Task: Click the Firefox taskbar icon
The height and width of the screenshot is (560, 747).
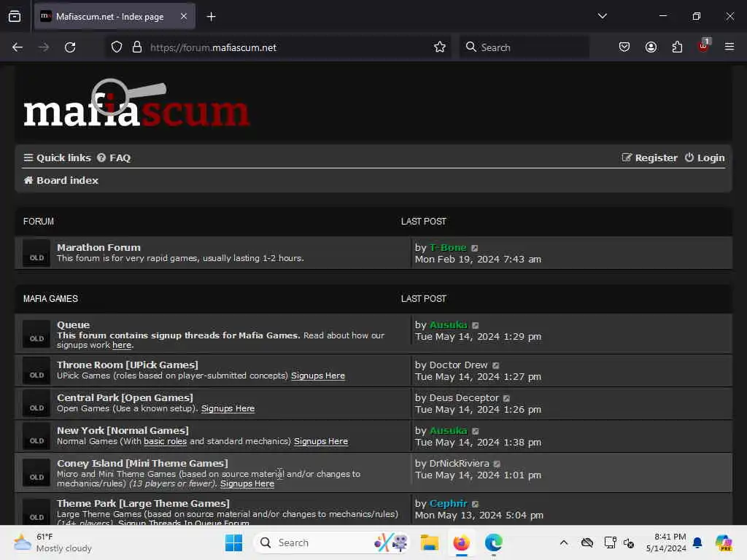Action: pyautogui.click(x=461, y=542)
